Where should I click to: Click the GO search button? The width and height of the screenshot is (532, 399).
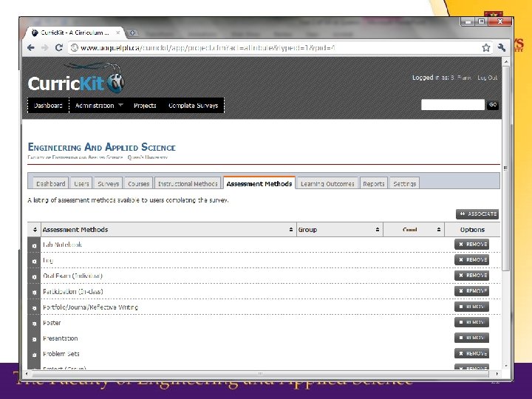coord(493,105)
